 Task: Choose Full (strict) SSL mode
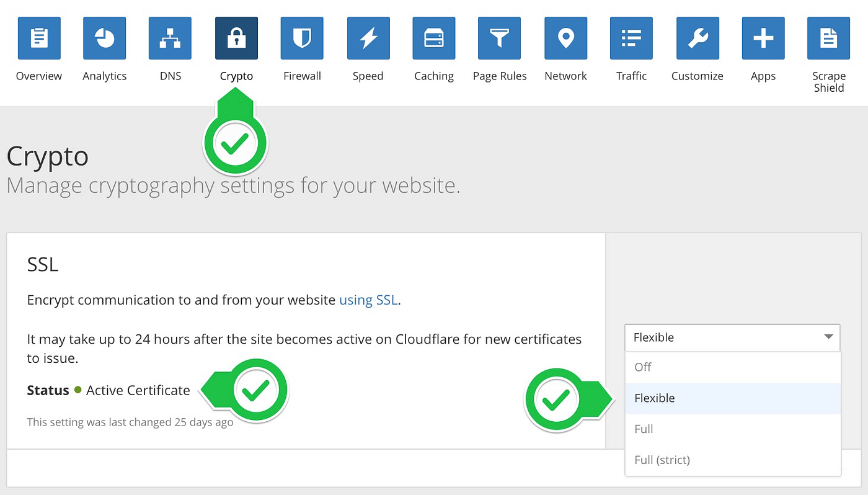pos(662,460)
